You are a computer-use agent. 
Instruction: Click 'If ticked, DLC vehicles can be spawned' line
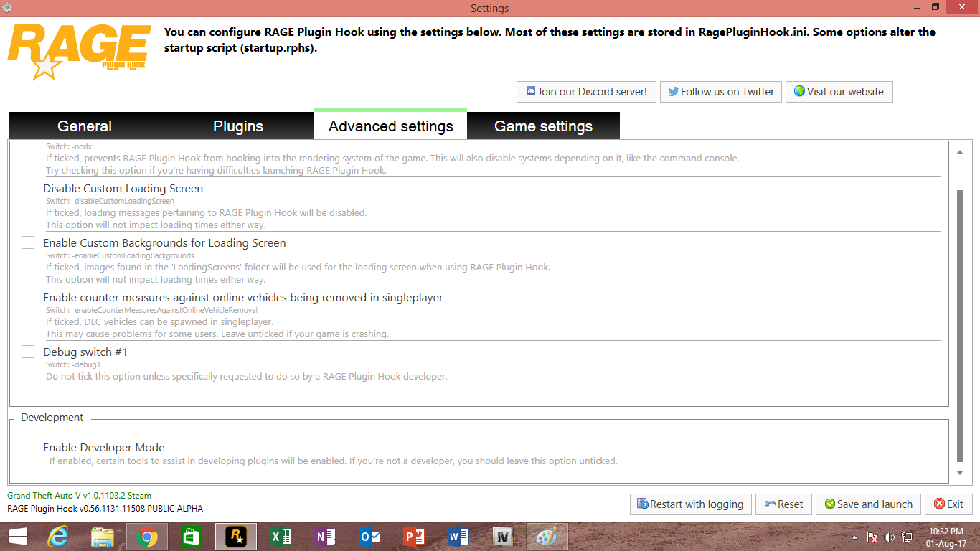click(159, 321)
